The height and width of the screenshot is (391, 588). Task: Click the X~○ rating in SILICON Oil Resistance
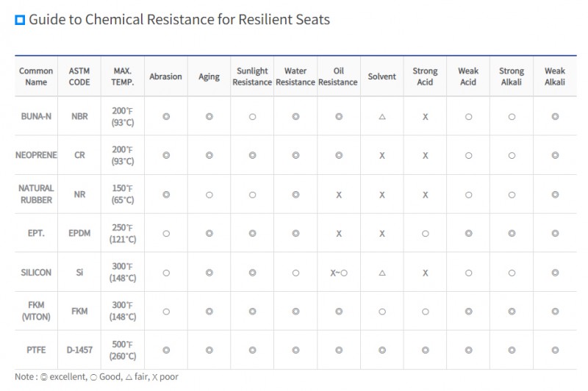click(338, 272)
